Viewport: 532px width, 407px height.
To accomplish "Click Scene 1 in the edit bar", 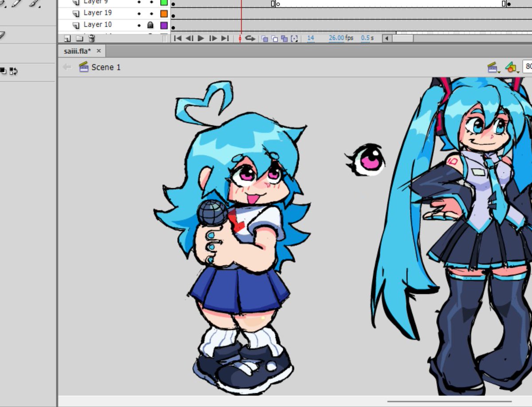I will click(106, 67).
